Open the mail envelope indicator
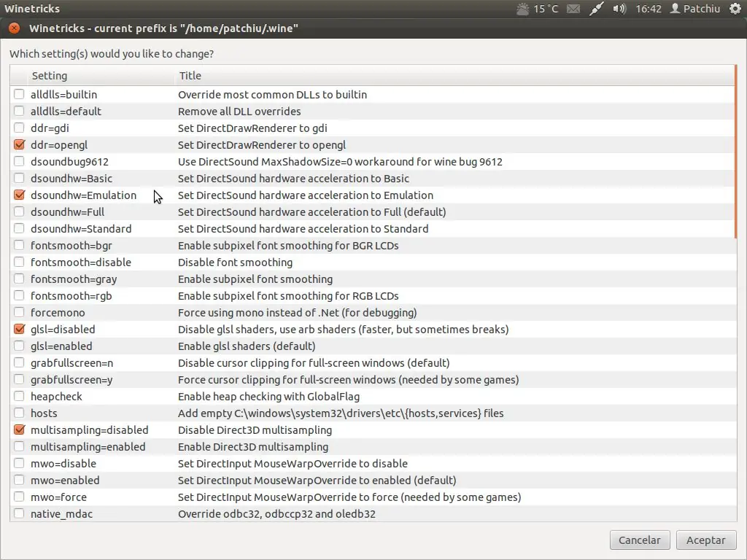The image size is (747, 560). point(573,9)
